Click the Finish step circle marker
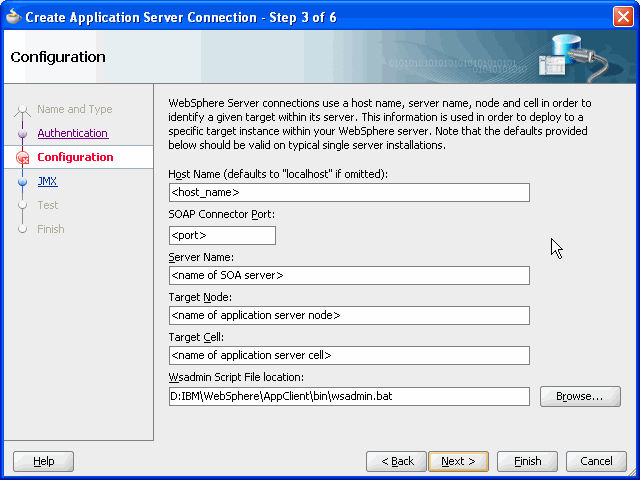Image resolution: width=640 pixels, height=481 pixels. coord(22,229)
